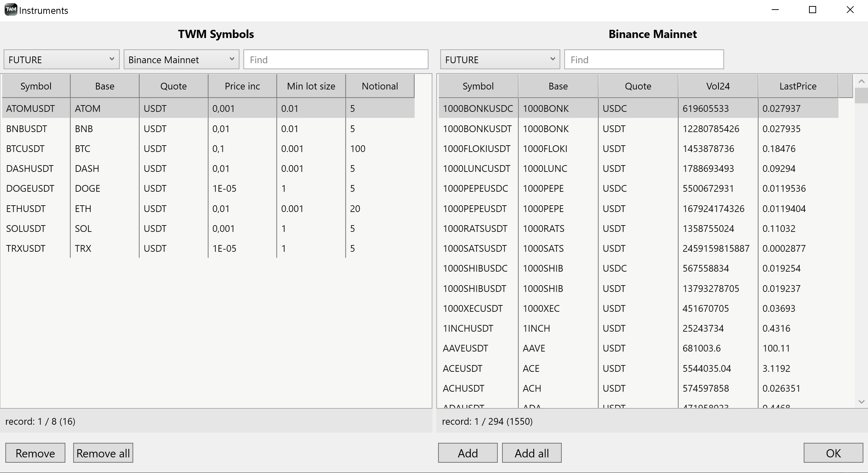Sort Binance table by Vol24 header

coord(718,86)
